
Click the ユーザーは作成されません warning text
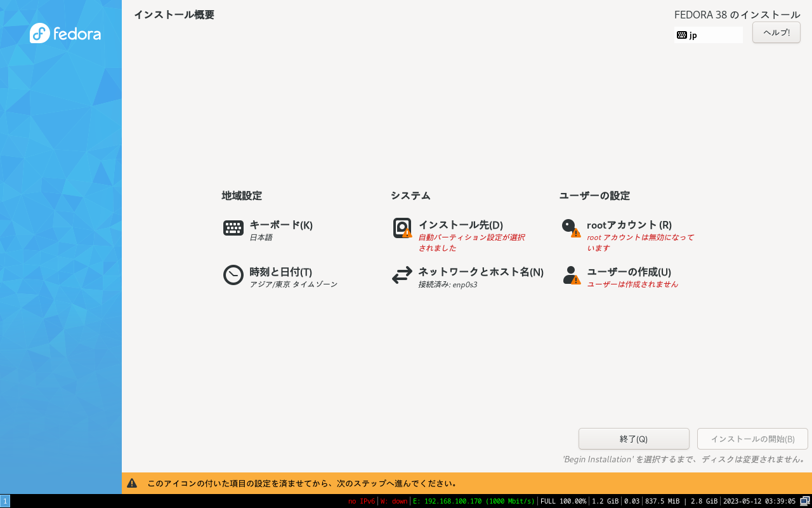tap(632, 284)
